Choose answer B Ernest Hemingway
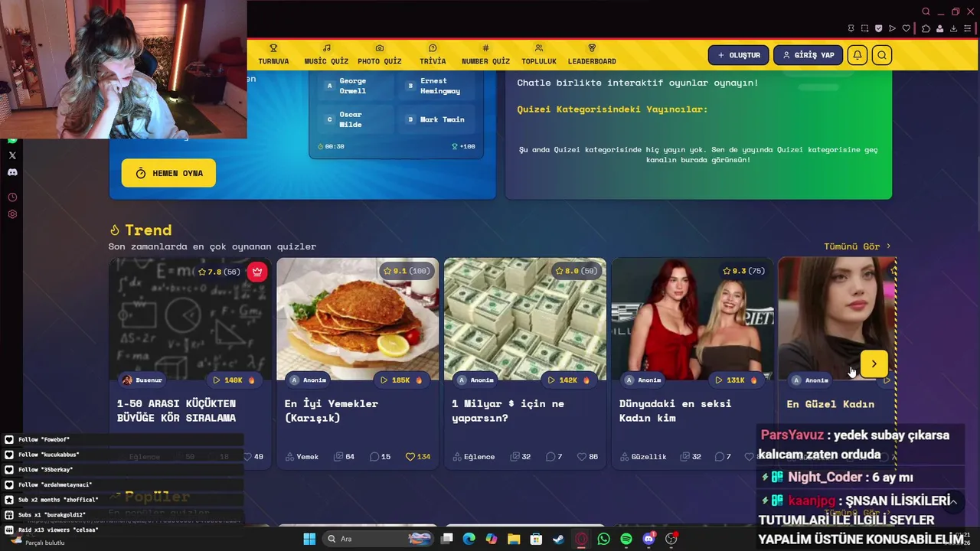Viewport: 980px width, 551px height. point(436,86)
